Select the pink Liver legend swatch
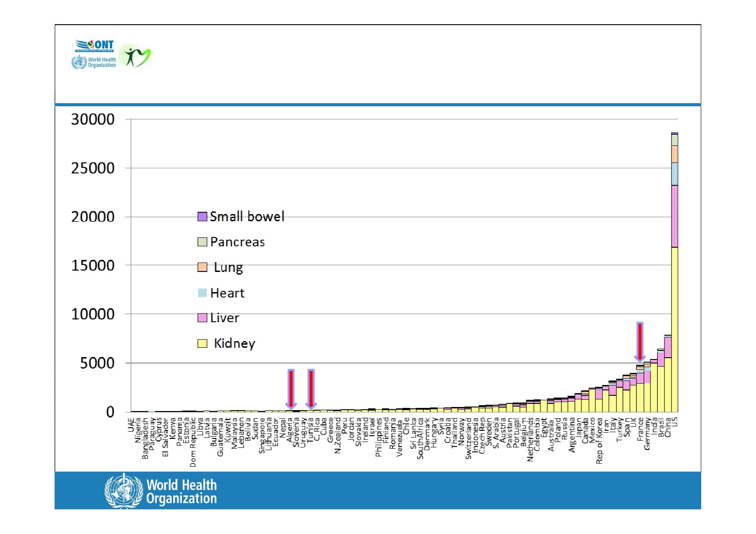The width and height of the screenshot is (756, 534). click(202, 318)
